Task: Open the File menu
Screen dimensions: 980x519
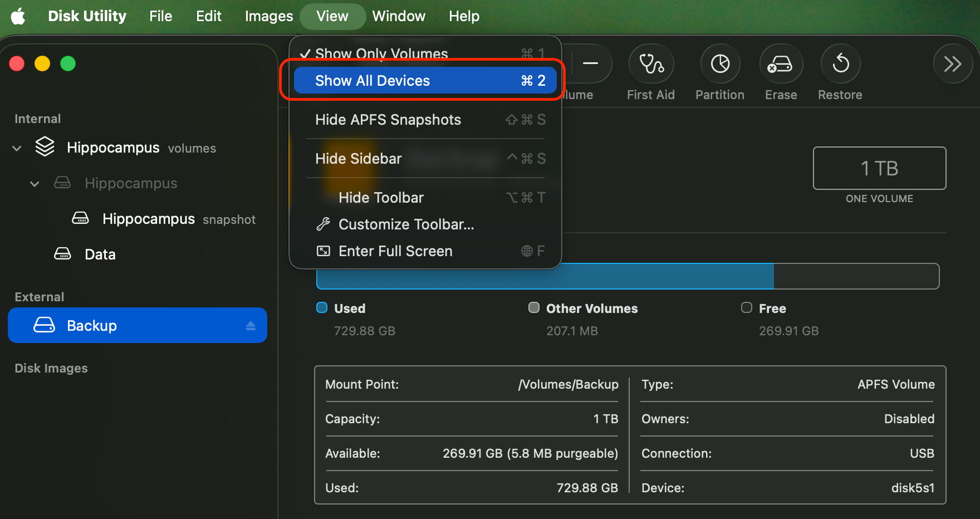Action: (161, 16)
